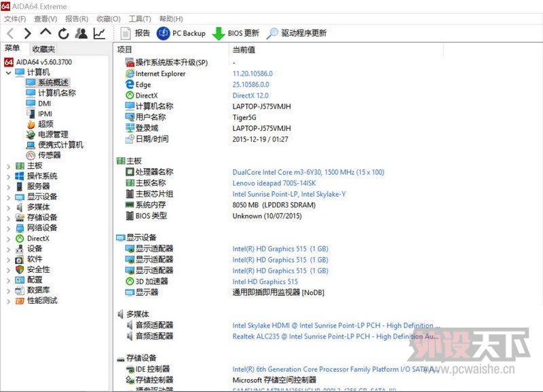The height and width of the screenshot is (392, 543).
Task: Expand the 主板 node in the left tree
Action: [x=9, y=166]
